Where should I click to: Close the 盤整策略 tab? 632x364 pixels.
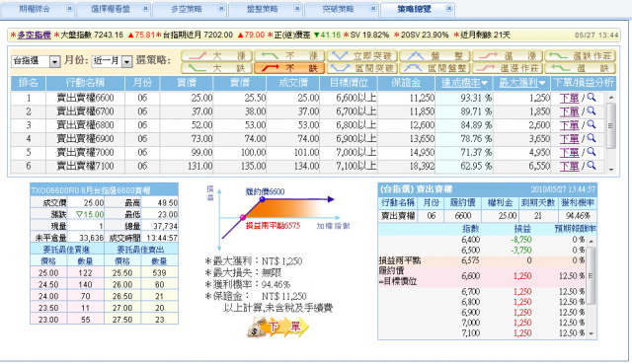click(297, 9)
